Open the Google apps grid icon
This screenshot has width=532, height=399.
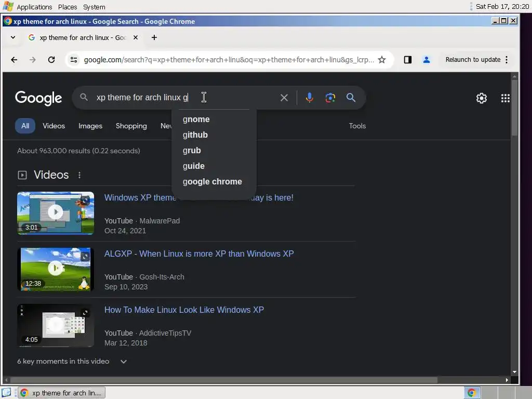(505, 98)
